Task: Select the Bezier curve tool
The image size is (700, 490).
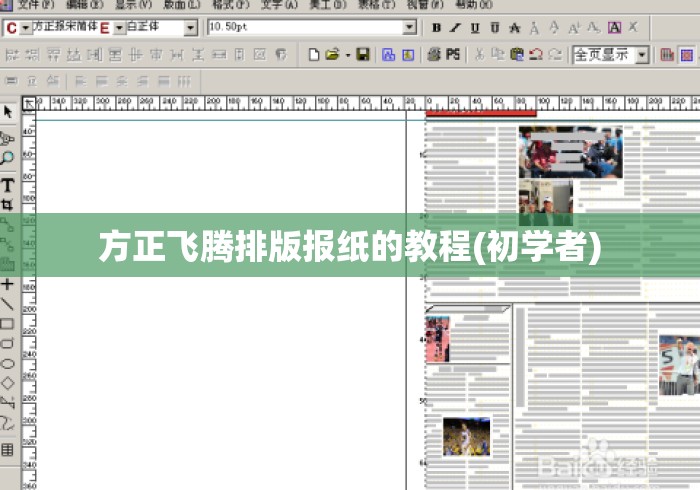Action: 7,423
